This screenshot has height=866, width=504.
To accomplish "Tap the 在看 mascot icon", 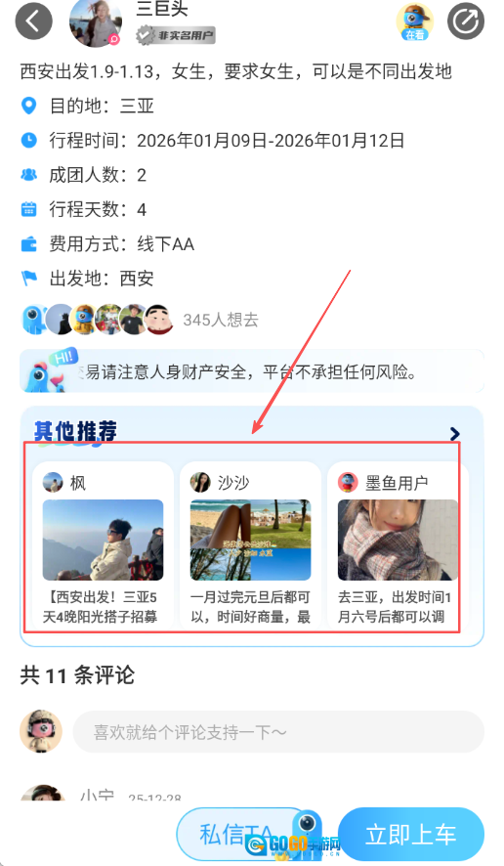I will pyautogui.click(x=414, y=22).
